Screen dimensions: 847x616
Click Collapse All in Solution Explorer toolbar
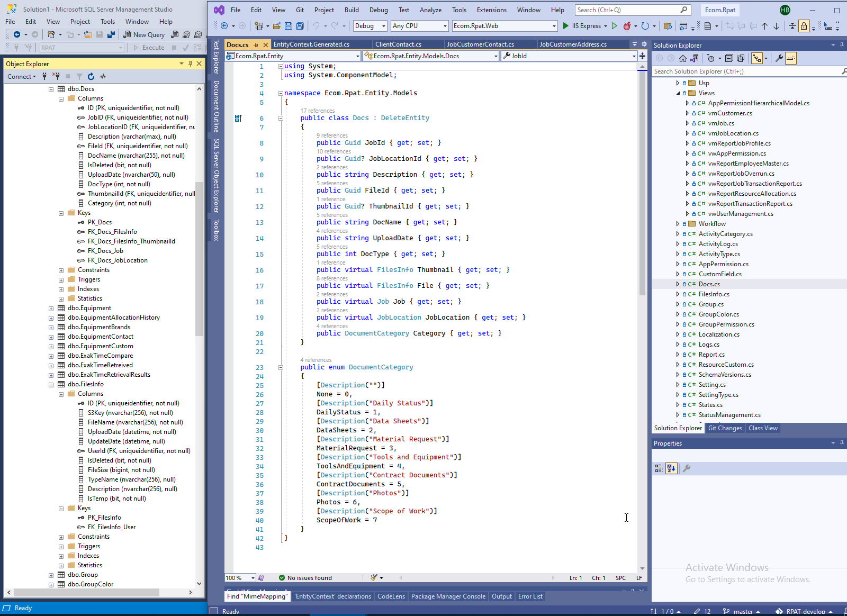coord(729,58)
